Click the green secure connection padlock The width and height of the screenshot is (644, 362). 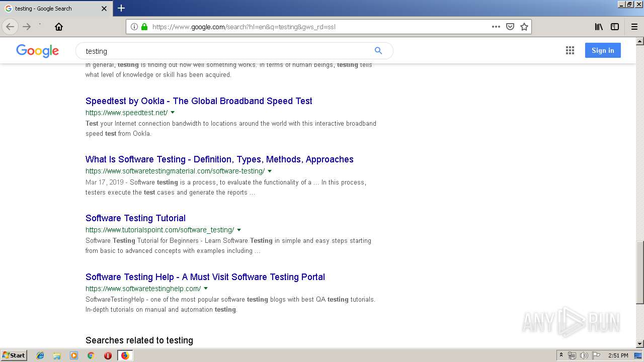coord(144,27)
